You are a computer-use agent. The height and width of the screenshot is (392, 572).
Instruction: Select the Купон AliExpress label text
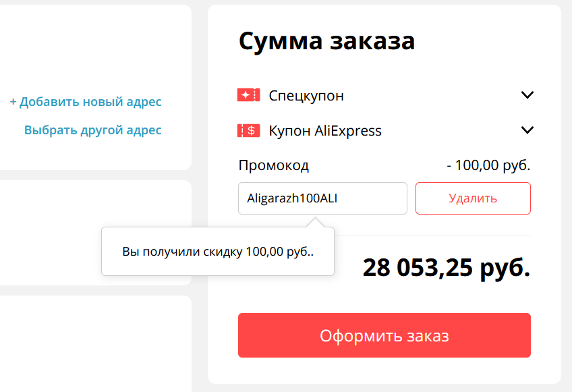click(x=325, y=131)
